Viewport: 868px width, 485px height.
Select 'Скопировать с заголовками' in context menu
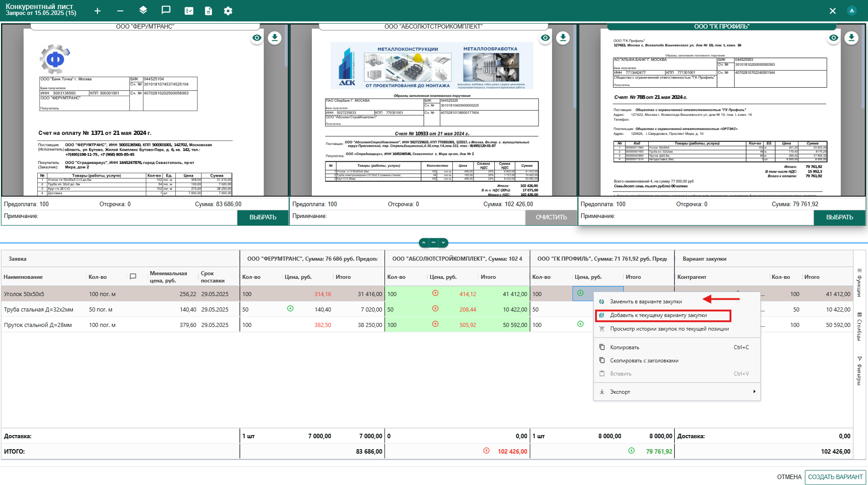coord(677,361)
